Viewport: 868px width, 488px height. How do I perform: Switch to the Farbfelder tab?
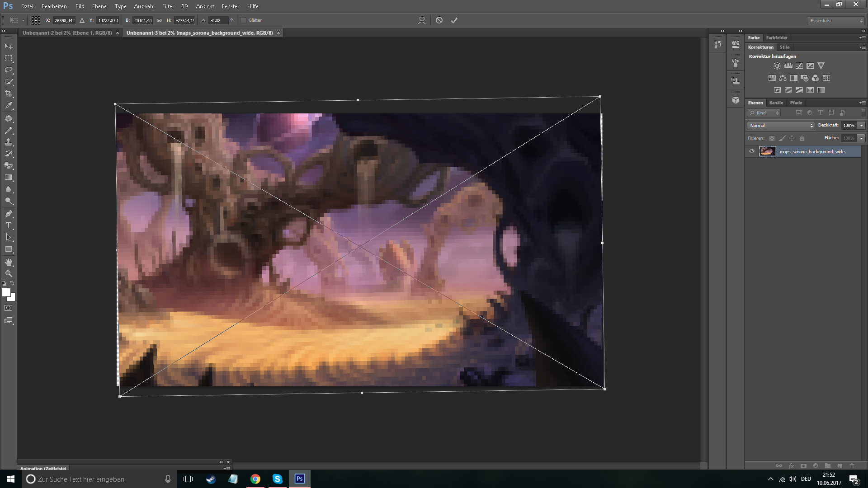(777, 38)
